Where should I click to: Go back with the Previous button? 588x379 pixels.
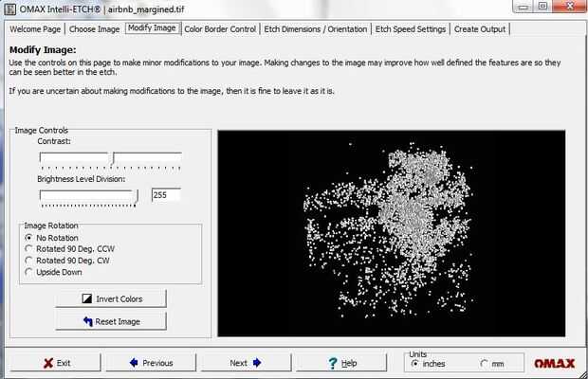pos(151,363)
